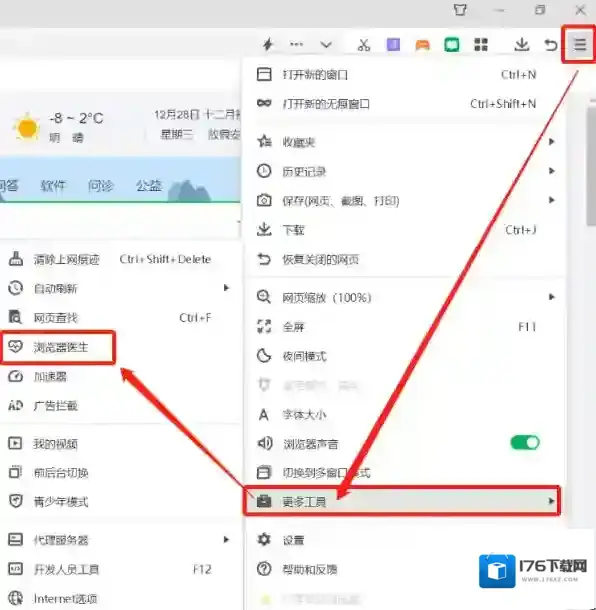Expand the address bar chevron dropdown
Viewport: 596px width, 610px height.
326,45
